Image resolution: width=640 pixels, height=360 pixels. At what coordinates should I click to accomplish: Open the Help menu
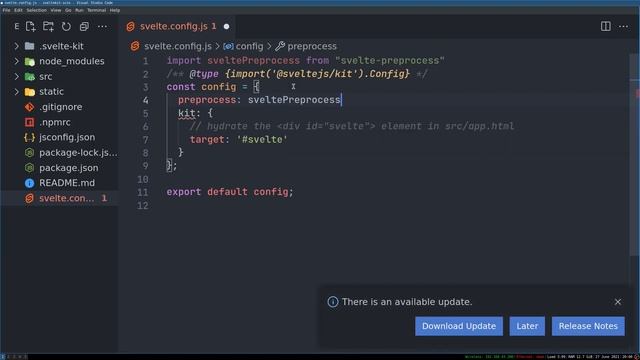[x=115, y=10]
